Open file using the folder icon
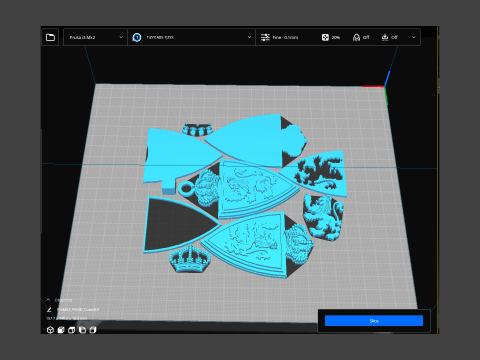 point(50,37)
